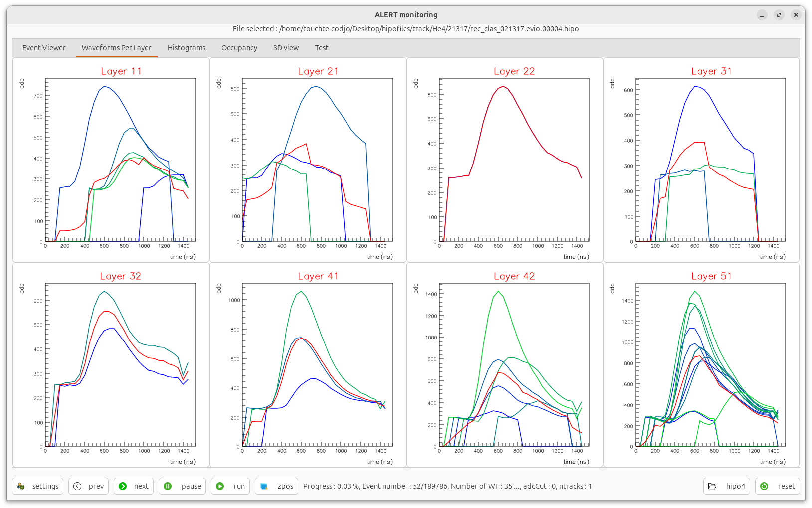
Task: Click the green next arrow icon
Action: [x=123, y=486]
